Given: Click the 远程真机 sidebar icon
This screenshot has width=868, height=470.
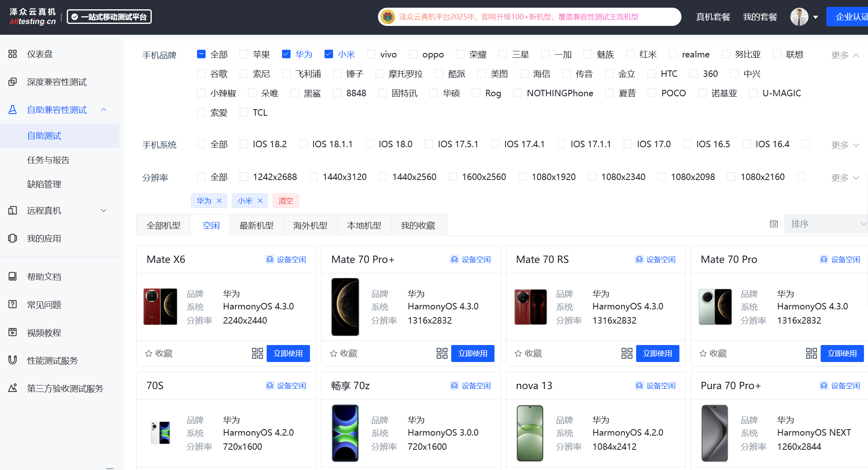Looking at the screenshot, I should coord(13,210).
